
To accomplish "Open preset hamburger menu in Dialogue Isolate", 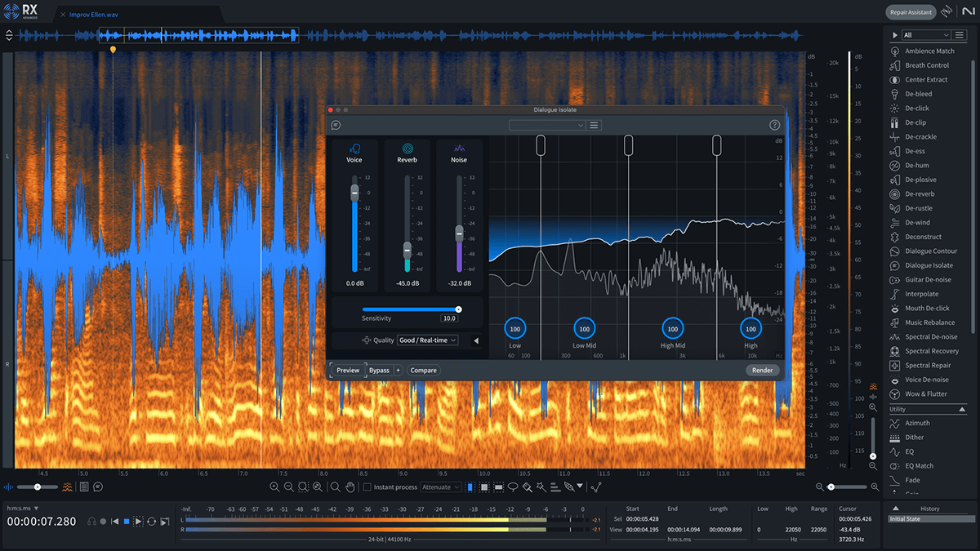I will 595,125.
